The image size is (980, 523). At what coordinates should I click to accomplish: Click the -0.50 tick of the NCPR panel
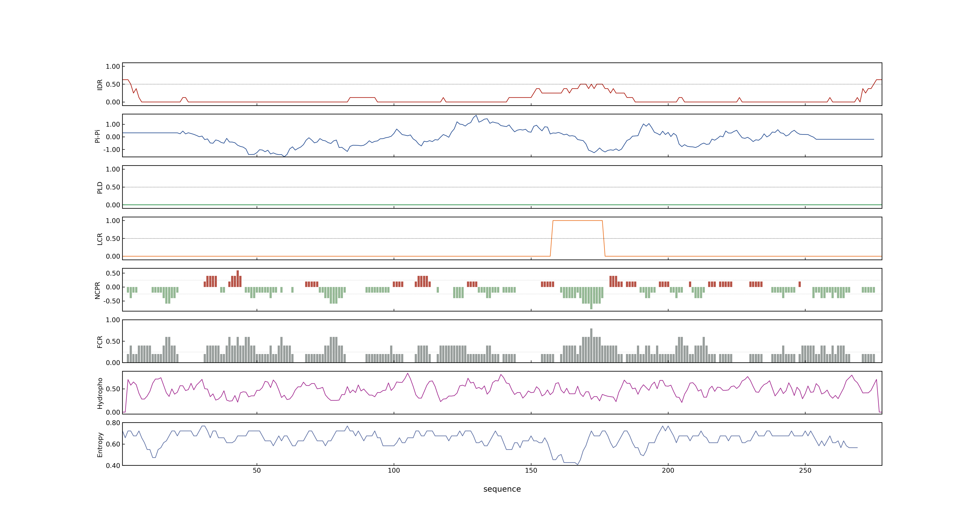pyautogui.click(x=111, y=301)
